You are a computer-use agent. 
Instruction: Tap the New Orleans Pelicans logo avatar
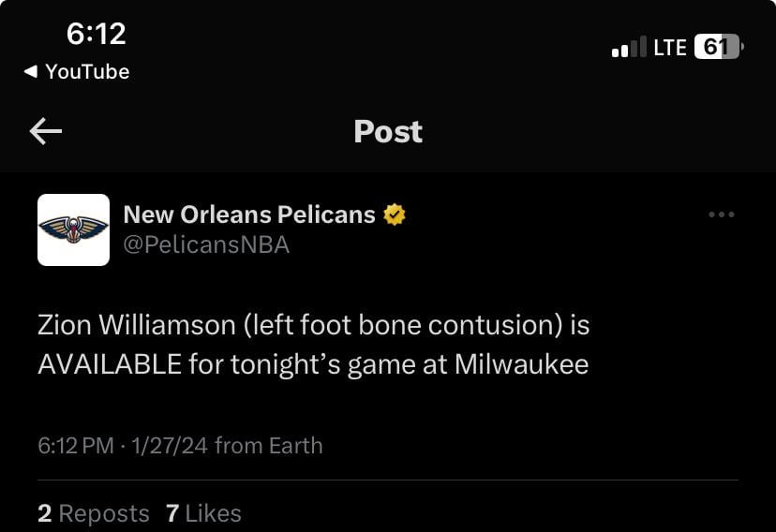click(x=74, y=229)
